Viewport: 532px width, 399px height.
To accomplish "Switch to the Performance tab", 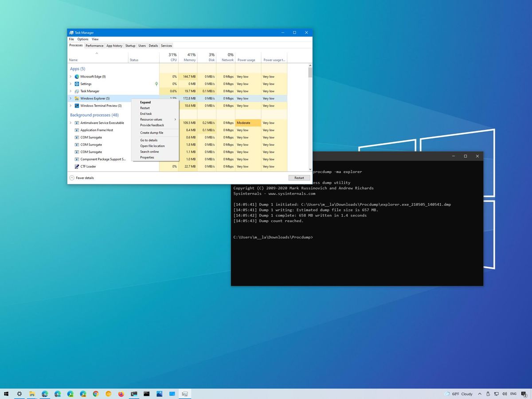I will (x=94, y=45).
